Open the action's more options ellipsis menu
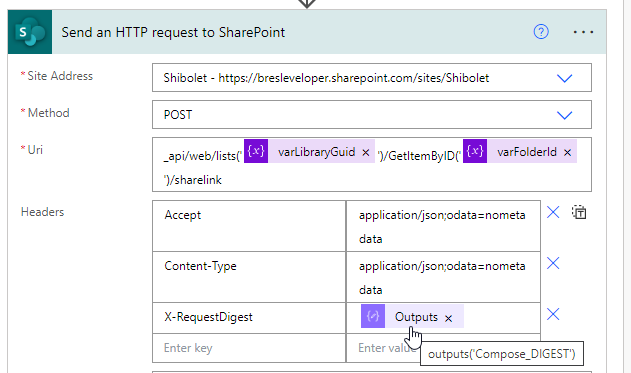The height and width of the screenshot is (373, 631). [x=583, y=32]
